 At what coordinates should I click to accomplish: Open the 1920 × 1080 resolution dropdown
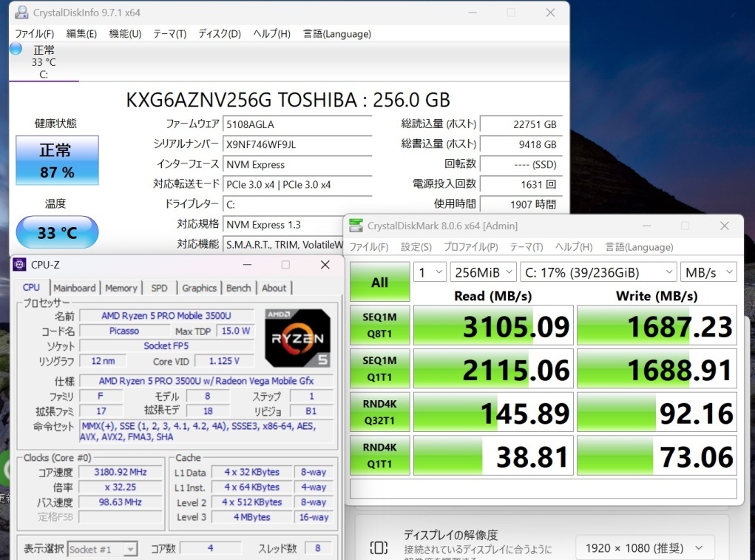(x=645, y=547)
